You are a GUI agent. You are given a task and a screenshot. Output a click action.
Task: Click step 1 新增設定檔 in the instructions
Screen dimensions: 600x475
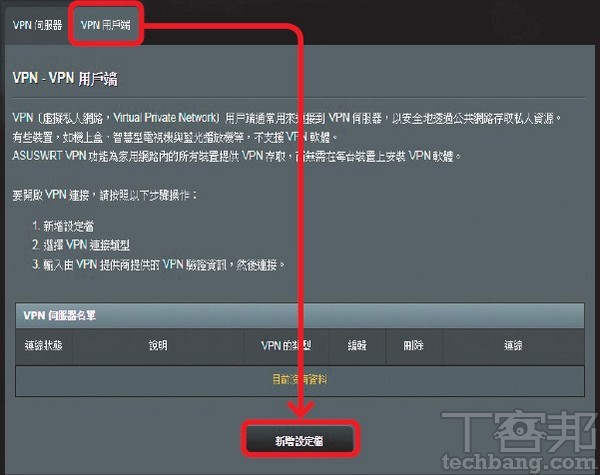[x=63, y=226]
